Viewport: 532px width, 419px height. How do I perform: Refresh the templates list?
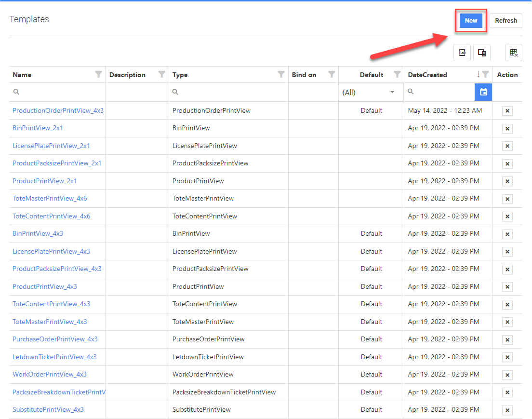[x=505, y=21]
